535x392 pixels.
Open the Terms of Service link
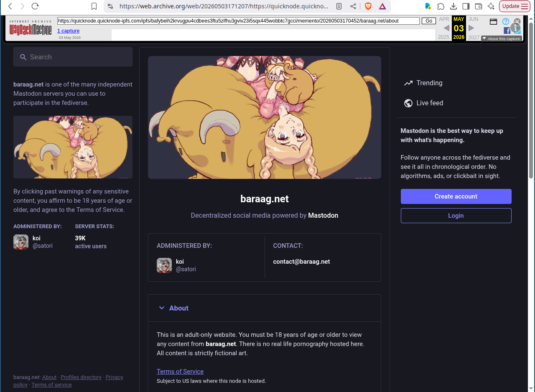pyautogui.click(x=180, y=372)
